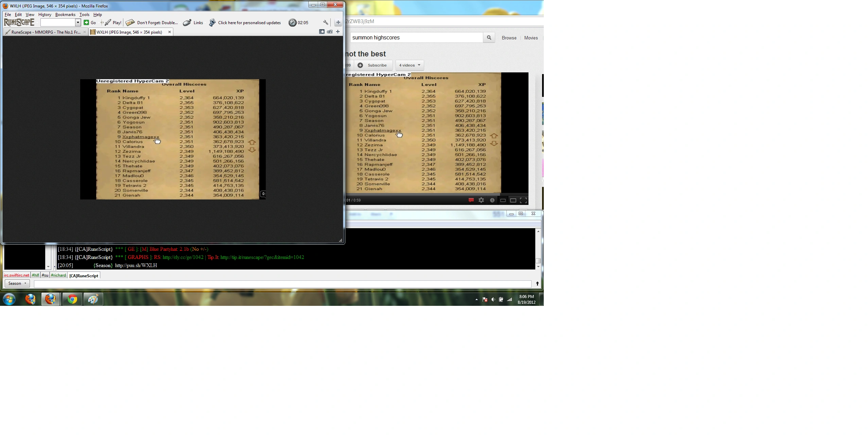Click the green Go arrow button
Screen dimensions: 868x436
click(87, 22)
